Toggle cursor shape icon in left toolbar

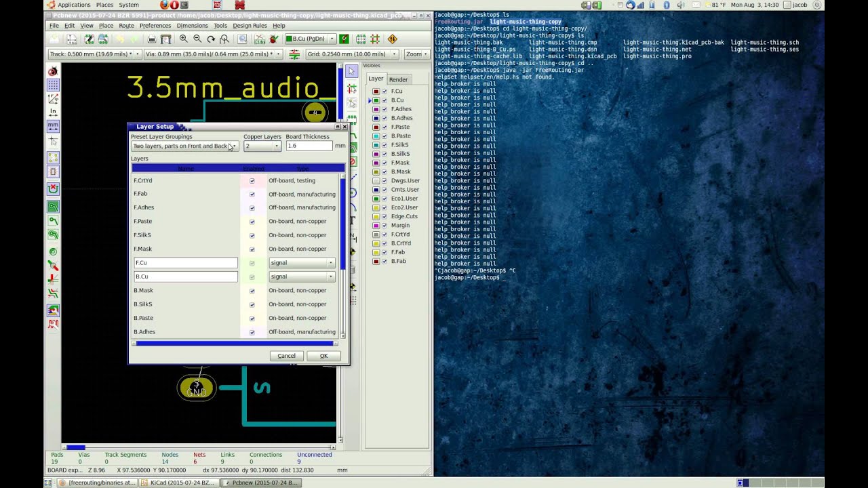[53, 140]
